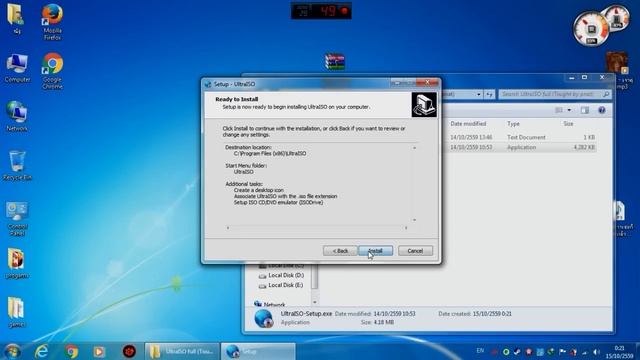The image size is (640, 360).
Task: Click the red record dot on recorder widget
Action: point(344,11)
